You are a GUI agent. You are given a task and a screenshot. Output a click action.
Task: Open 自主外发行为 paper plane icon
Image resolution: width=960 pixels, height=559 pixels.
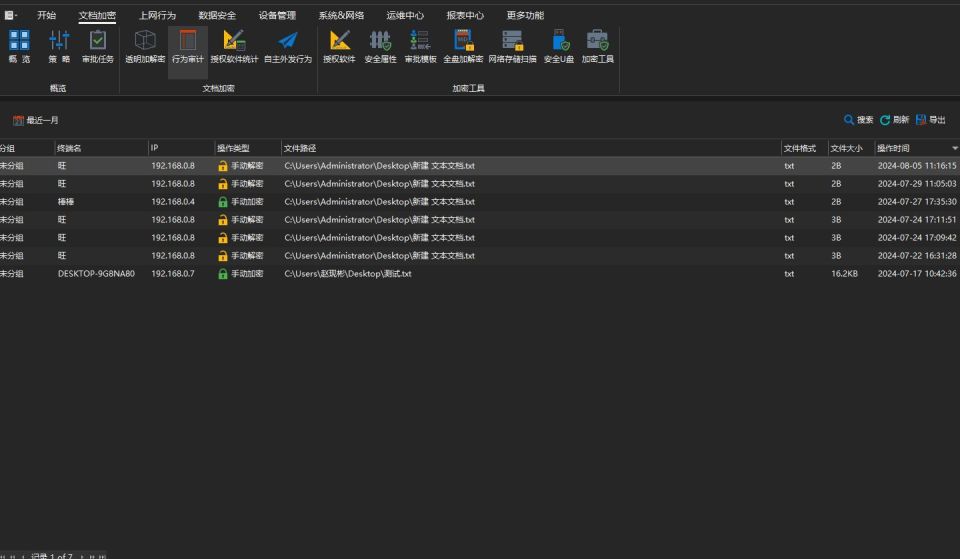click(x=288, y=46)
